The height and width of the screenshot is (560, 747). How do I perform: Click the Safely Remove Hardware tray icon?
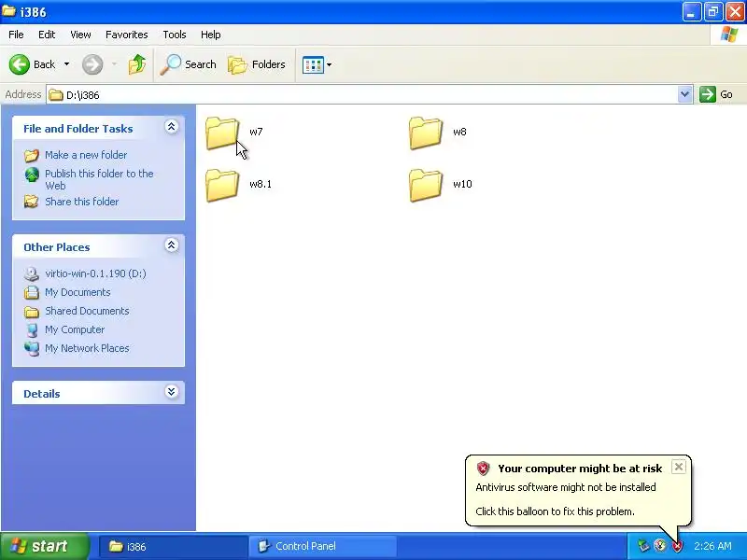coord(643,546)
